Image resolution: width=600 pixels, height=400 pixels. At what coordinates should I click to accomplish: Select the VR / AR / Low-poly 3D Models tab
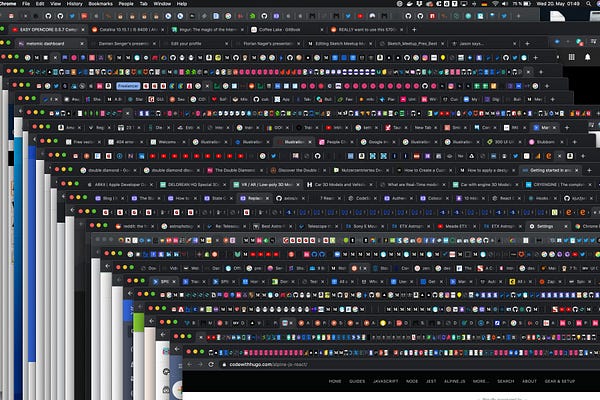point(266,184)
